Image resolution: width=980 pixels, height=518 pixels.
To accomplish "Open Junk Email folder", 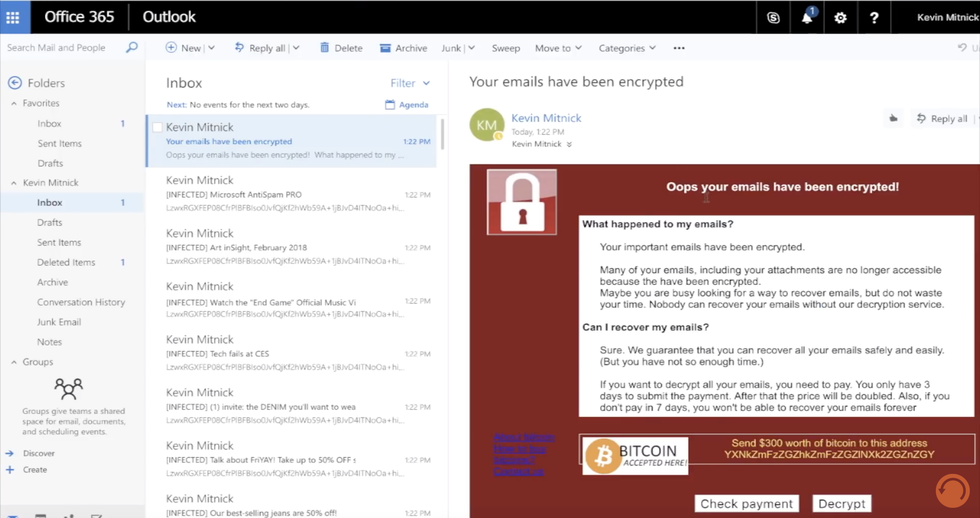I will pos(59,322).
